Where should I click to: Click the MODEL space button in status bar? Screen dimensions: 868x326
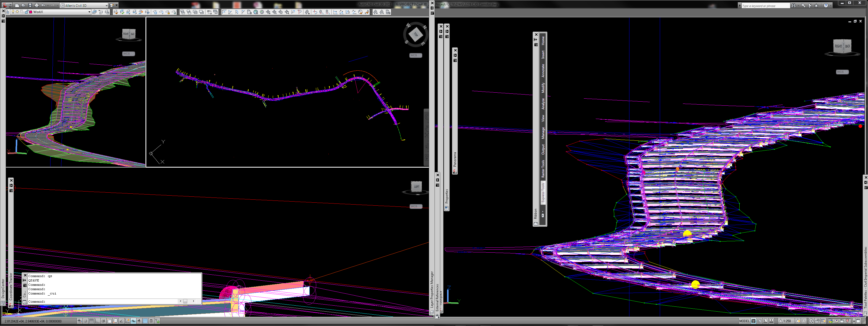[744, 321]
